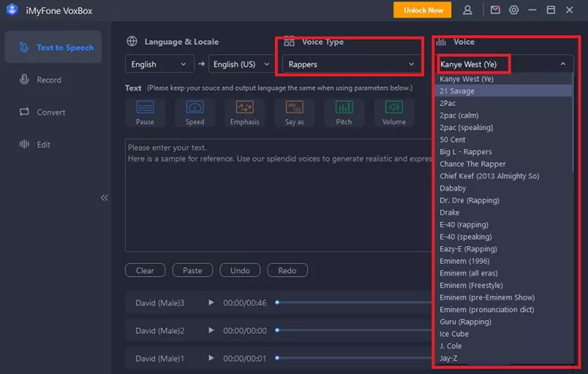This screenshot has height=374, width=588.
Task: Select Eminem (1996) voice
Action: tap(504, 261)
